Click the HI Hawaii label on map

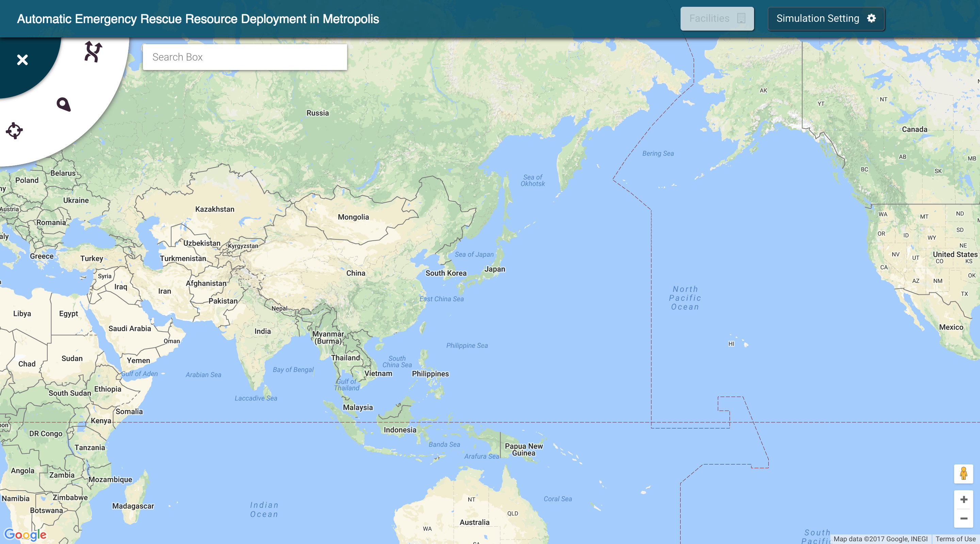pos(731,344)
